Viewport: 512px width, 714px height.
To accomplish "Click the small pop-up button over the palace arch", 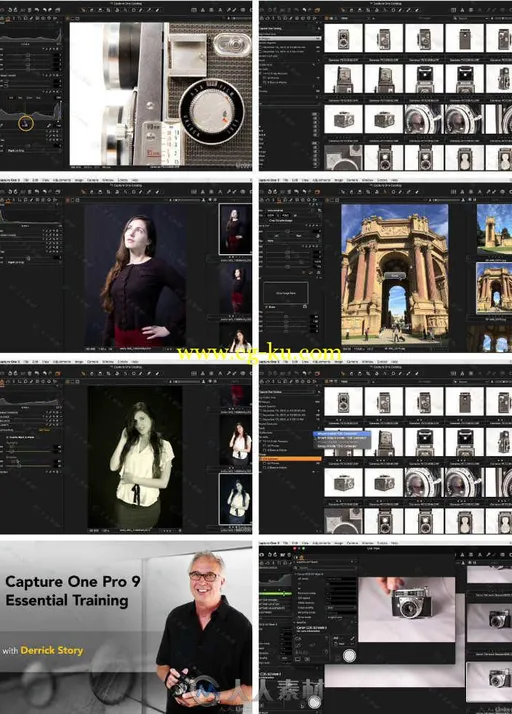I will [x=395, y=275].
